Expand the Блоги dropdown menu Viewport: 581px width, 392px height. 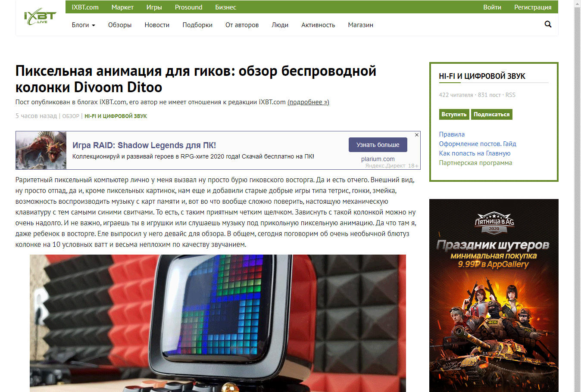tap(83, 25)
